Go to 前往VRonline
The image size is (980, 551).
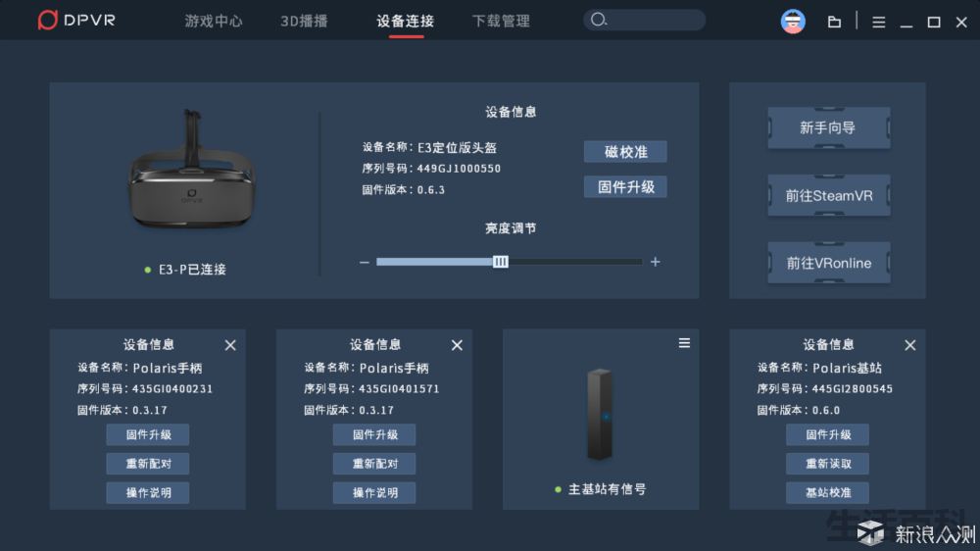pos(829,264)
